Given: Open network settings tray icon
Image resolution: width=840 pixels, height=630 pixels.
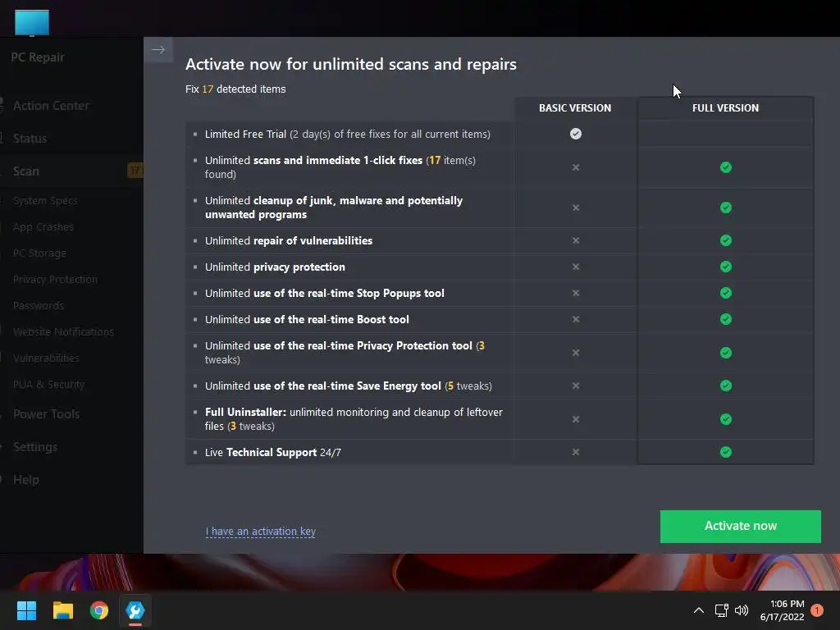Looking at the screenshot, I should [721, 610].
